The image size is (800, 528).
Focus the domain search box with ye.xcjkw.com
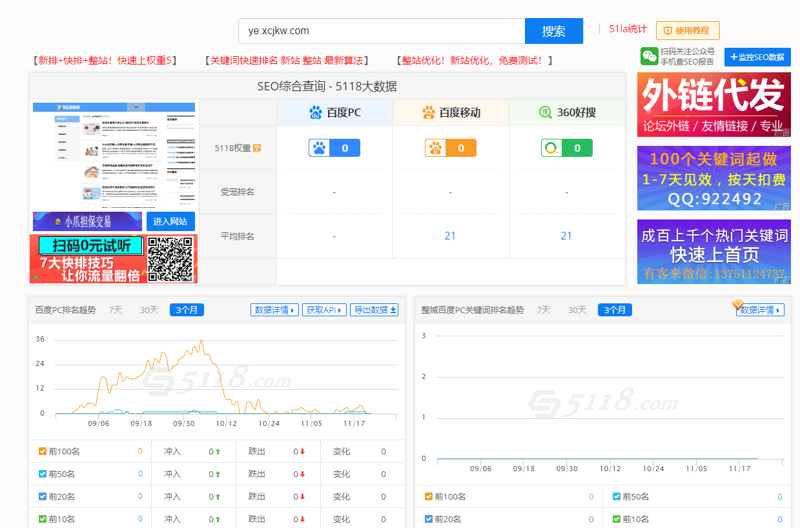point(382,31)
